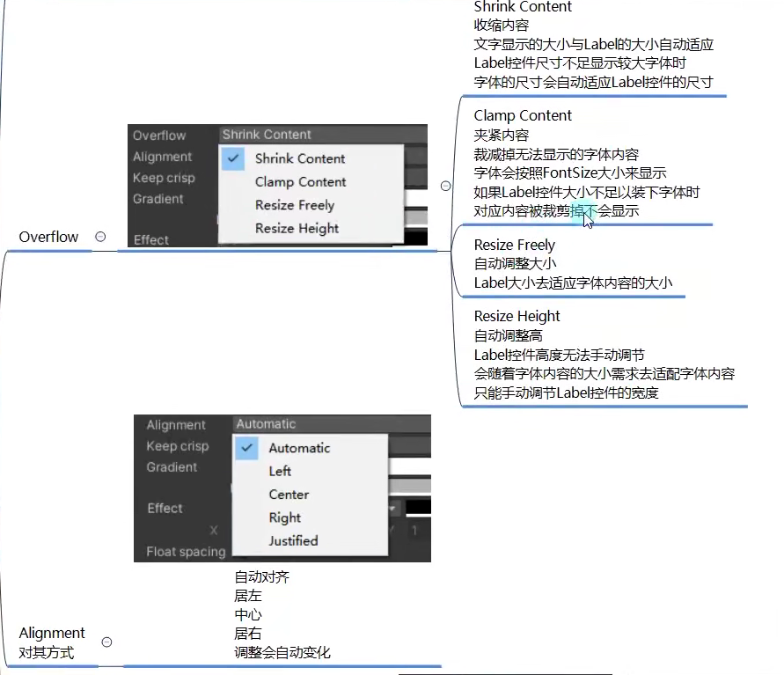Select the 裁减掉无法显示的字体内容 line
Screen dimensions: 784x675
556,154
